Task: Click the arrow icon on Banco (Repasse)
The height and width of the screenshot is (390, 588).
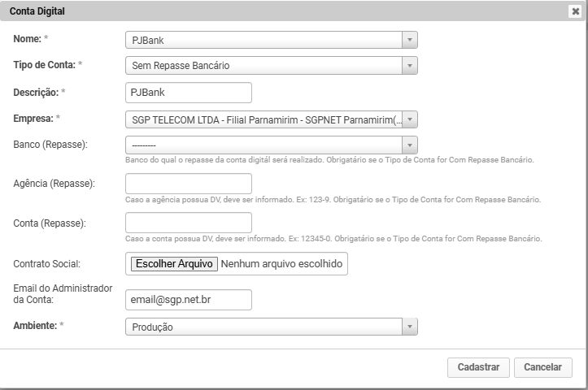Action: point(410,145)
